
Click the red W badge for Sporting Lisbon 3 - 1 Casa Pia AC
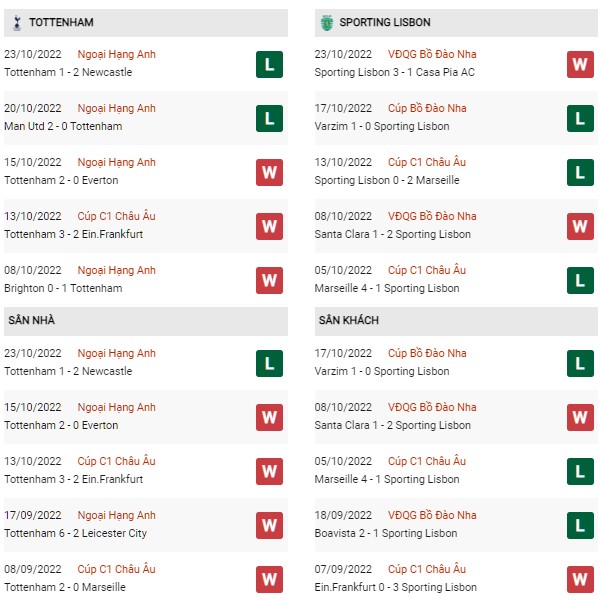click(580, 65)
